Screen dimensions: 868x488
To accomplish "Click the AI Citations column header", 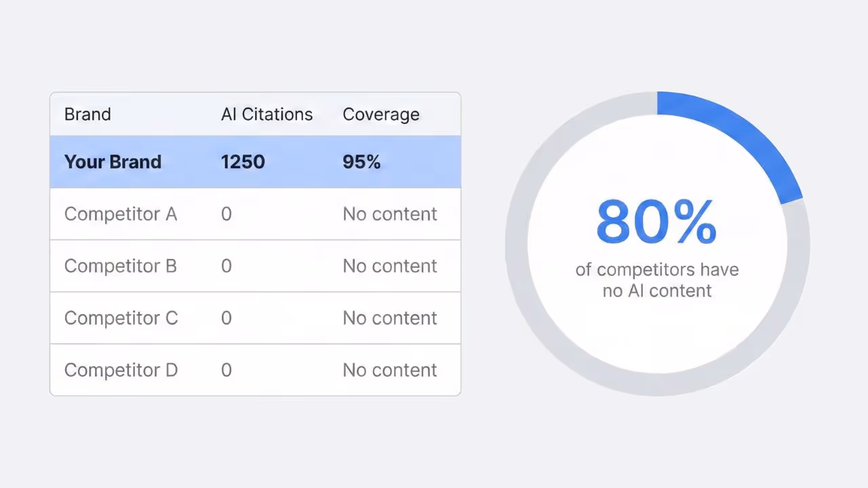I will click(x=267, y=114).
